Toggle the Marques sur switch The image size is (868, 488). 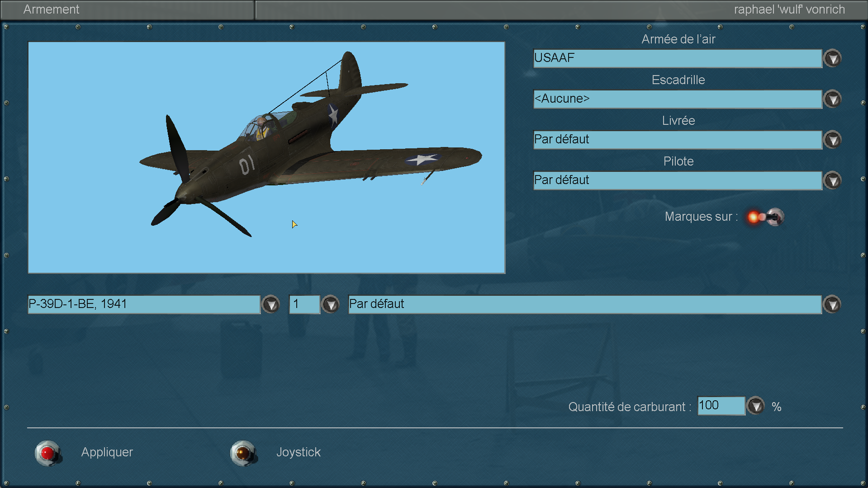[766, 217]
